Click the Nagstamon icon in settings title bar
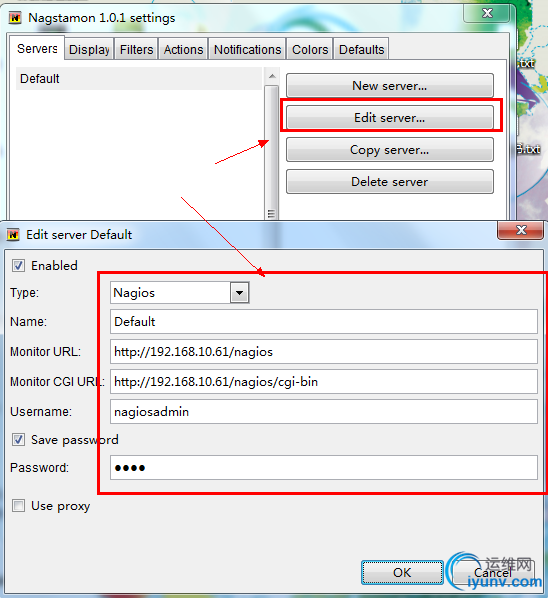The height and width of the screenshot is (598, 548). (x=15, y=18)
